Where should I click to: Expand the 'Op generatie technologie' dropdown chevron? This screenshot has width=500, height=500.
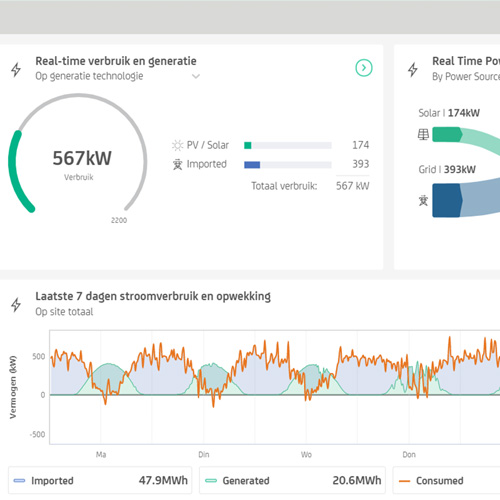coord(196,76)
